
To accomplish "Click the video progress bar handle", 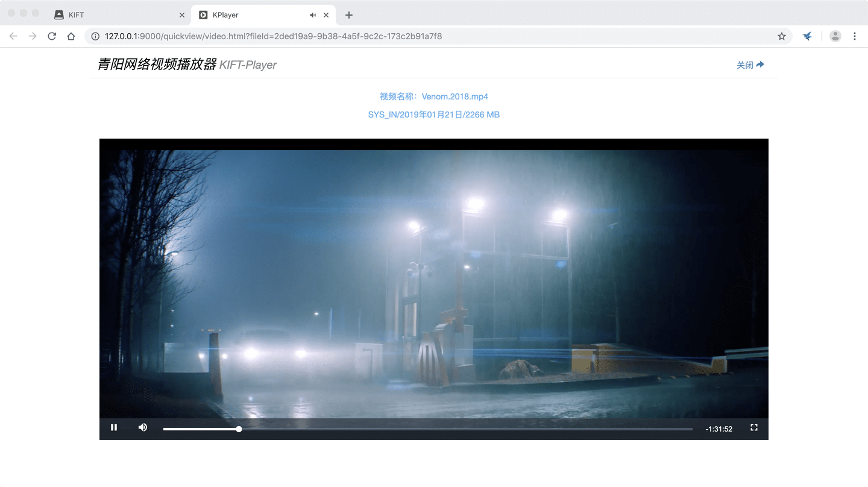I will pyautogui.click(x=239, y=429).
